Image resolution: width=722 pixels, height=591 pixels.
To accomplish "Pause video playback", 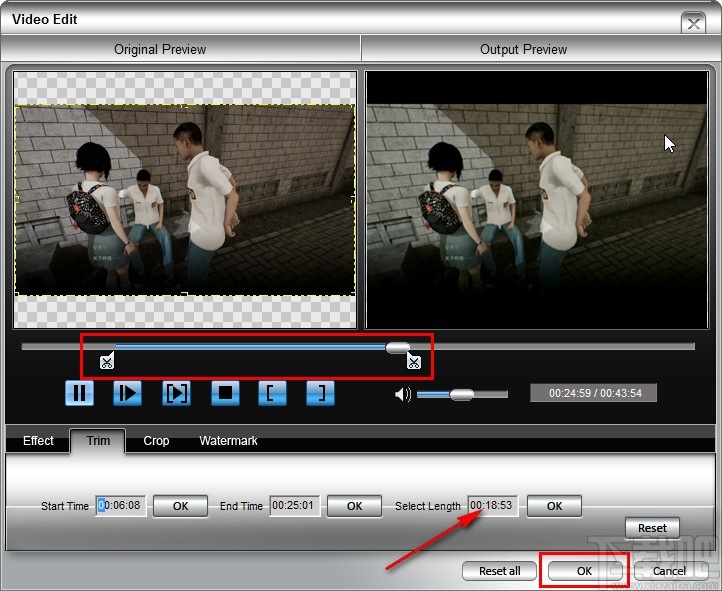I will coord(79,393).
